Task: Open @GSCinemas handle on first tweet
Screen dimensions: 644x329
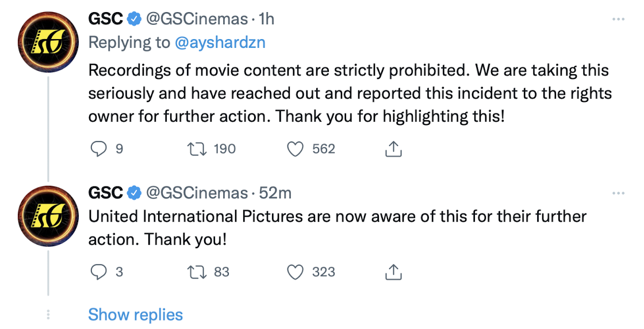Action: click(197, 19)
